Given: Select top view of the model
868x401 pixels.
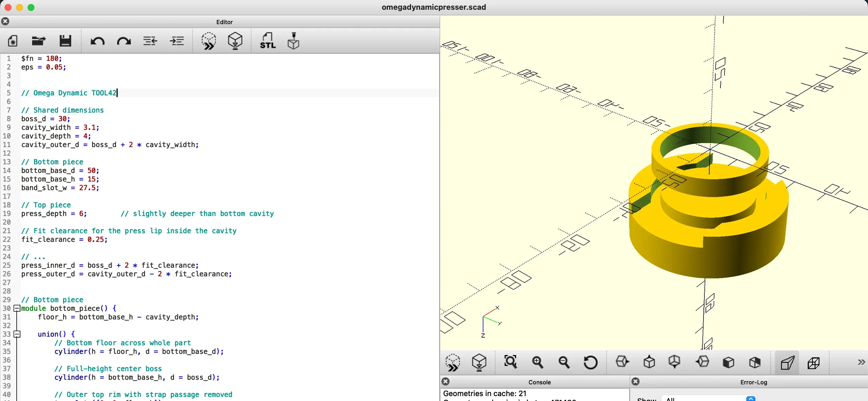Looking at the screenshot, I should [x=649, y=362].
